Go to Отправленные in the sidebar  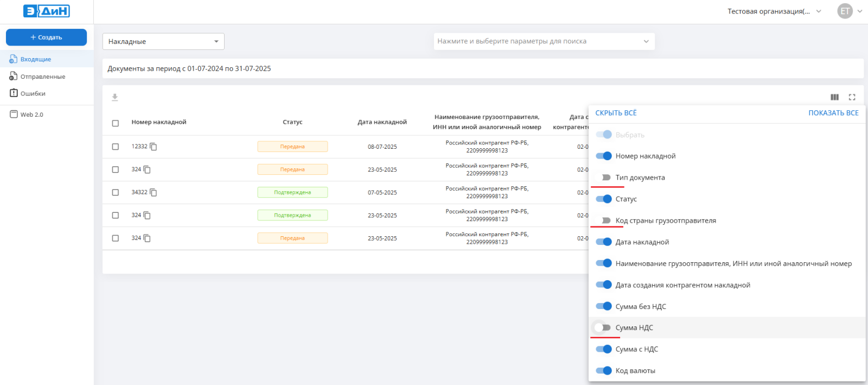42,77
